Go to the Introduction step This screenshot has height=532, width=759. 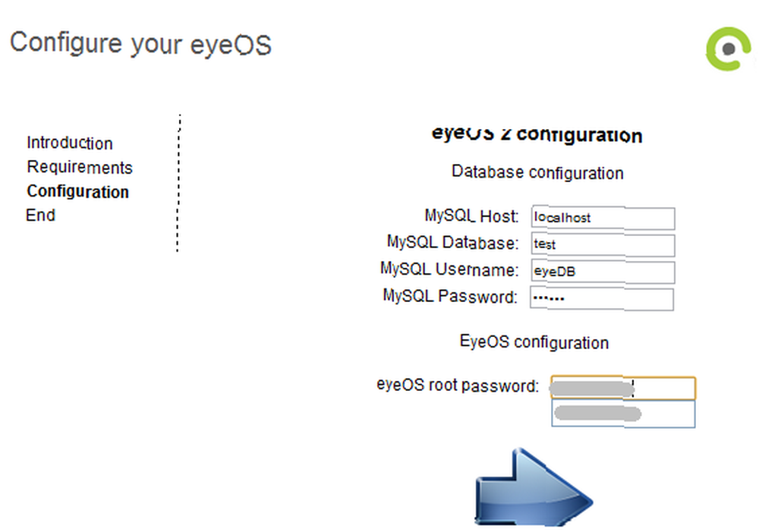tap(70, 143)
